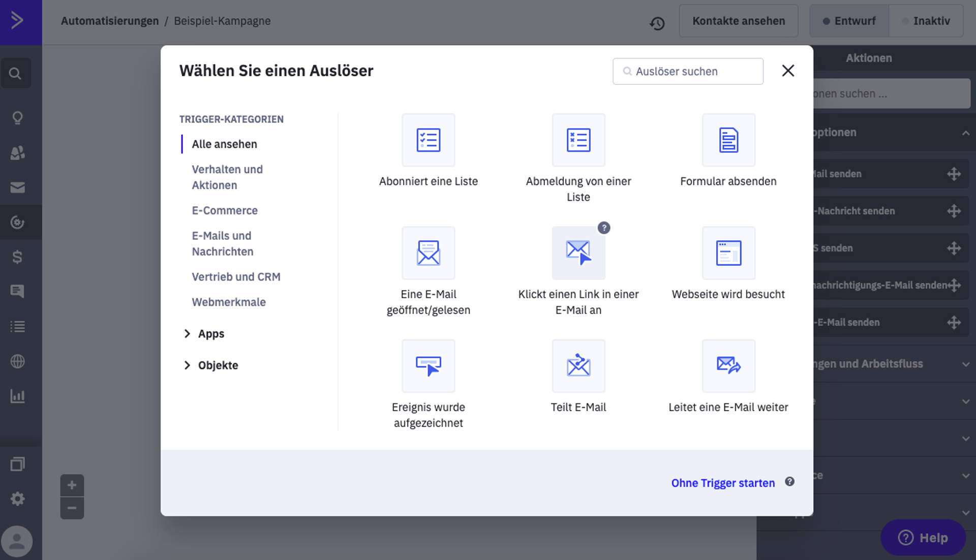This screenshot has height=560, width=976.
Task: Select the 'Ereignis wurde aufgezeichnet' trigger icon
Action: coord(428,366)
